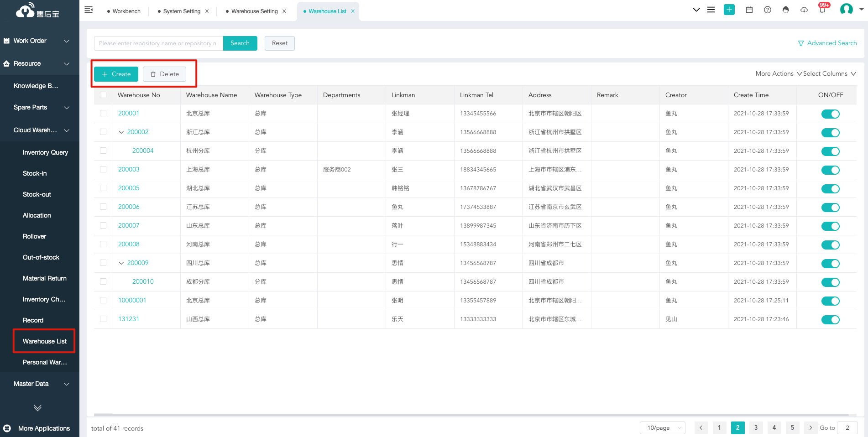Collapse the 200002 warehouse row
868x437 pixels.
(121, 132)
